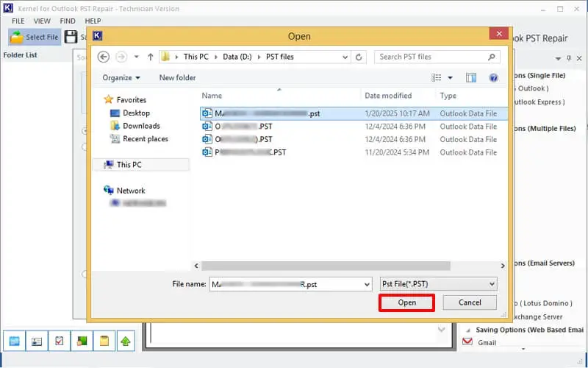
Task: Click the green up-arrow icon
Action: 126,341
